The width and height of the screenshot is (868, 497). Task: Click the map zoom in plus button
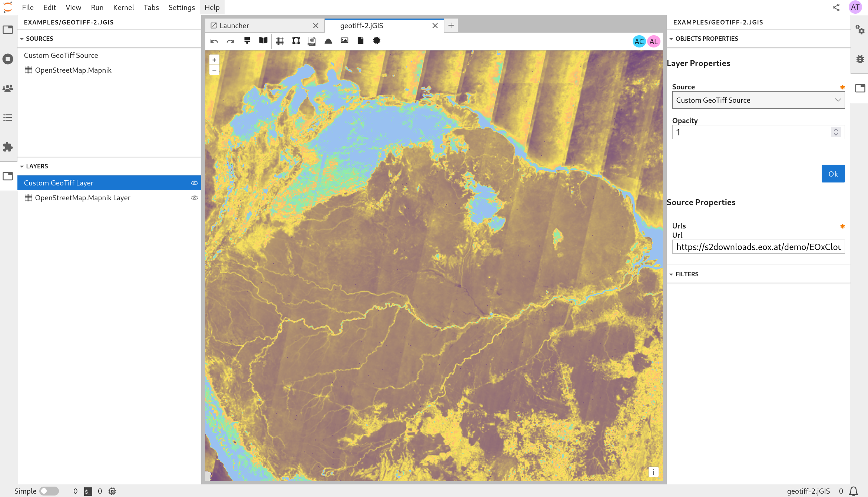[x=214, y=60]
